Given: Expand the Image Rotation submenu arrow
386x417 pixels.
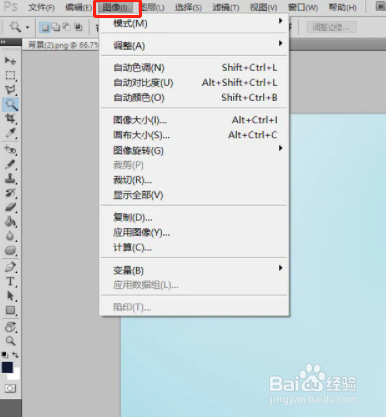Looking at the screenshot, I should 281,148.
